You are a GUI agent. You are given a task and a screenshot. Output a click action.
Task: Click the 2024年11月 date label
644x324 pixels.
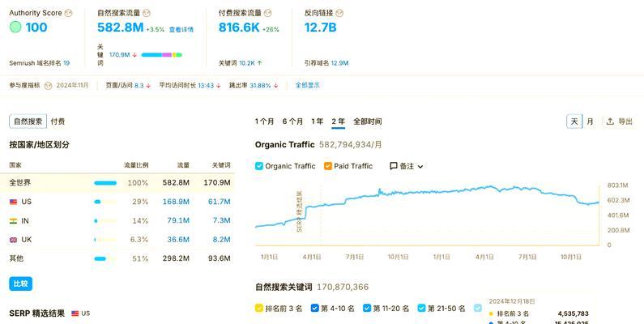click(72, 85)
